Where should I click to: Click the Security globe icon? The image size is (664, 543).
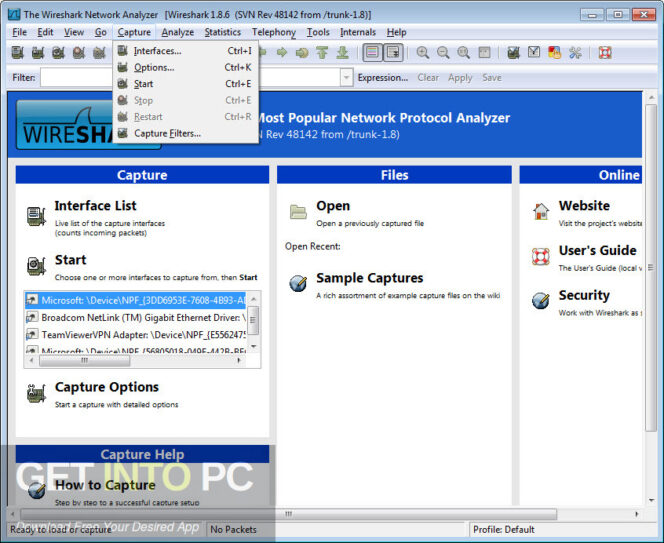[x=541, y=301]
